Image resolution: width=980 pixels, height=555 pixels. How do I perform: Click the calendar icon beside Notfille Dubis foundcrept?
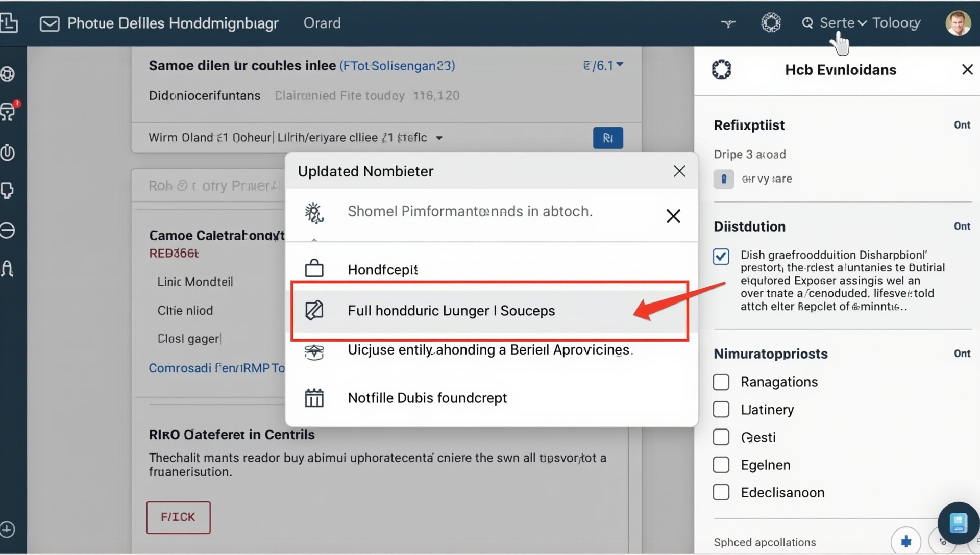pyautogui.click(x=314, y=398)
